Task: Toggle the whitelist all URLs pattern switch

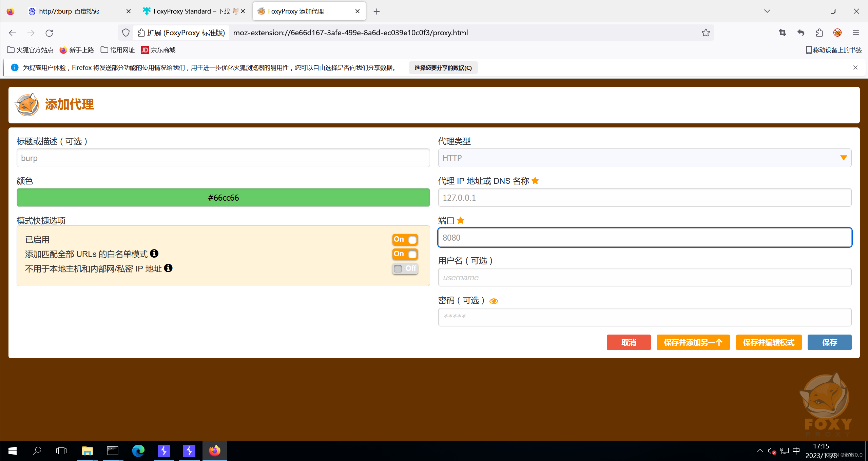Action: coord(405,254)
